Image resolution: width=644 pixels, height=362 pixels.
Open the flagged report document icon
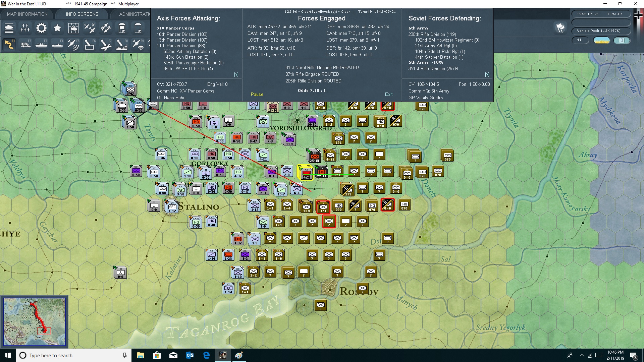[x=122, y=28]
